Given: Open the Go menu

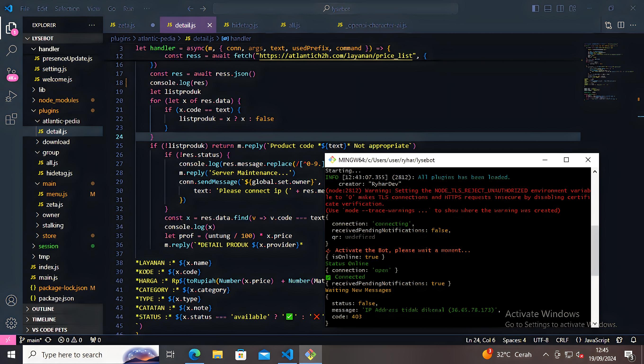Looking at the screenshot, I should [112, 9].
